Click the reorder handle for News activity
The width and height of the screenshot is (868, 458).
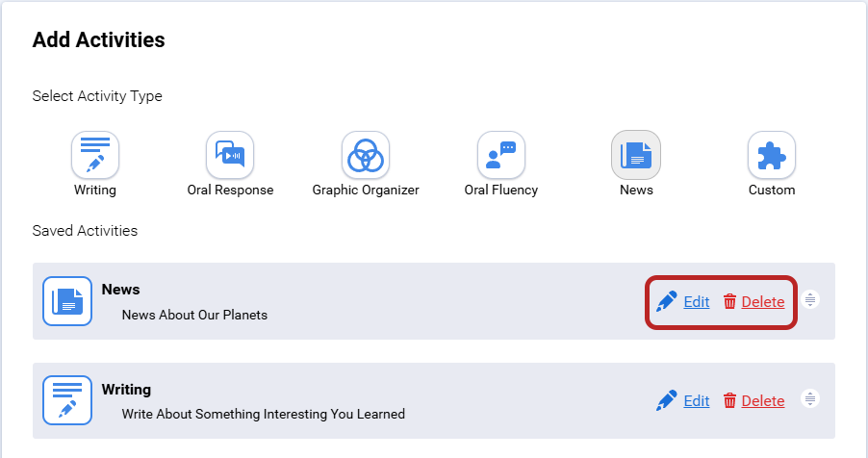click(810, 299)
